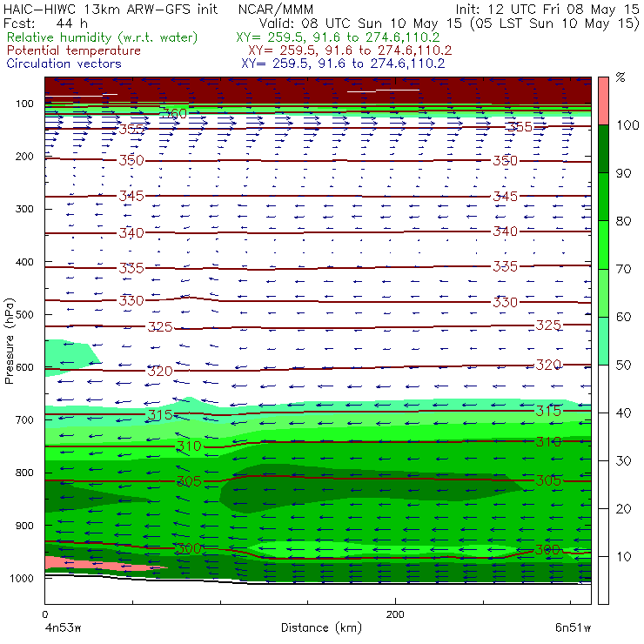Click the right '305' contour label
644x644 pixels.
(548, 480)
